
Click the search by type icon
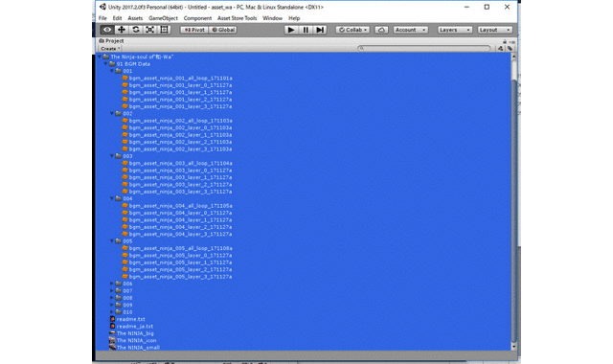click(500, 49)
